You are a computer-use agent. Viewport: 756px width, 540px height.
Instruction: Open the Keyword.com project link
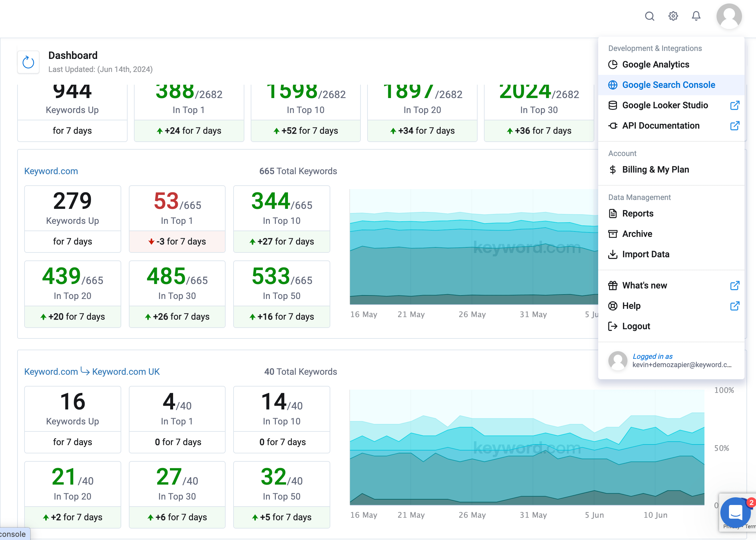pos(51,171)
